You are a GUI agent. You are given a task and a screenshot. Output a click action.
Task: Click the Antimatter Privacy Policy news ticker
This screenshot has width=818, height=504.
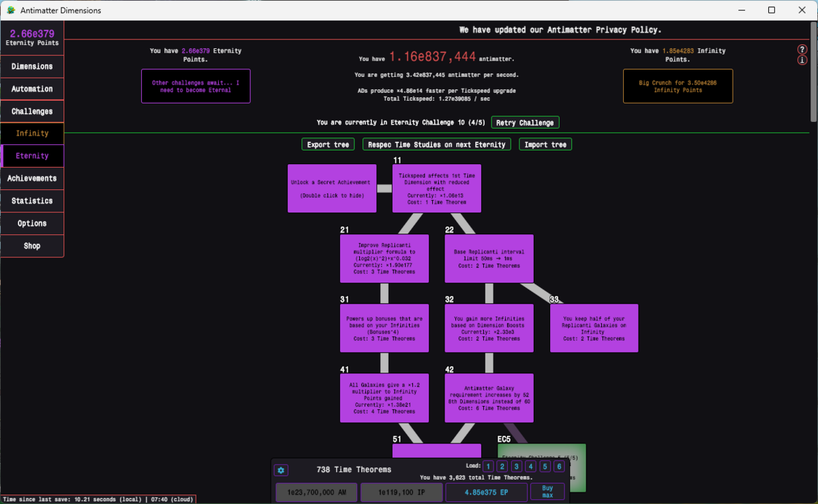pos(560,30)
